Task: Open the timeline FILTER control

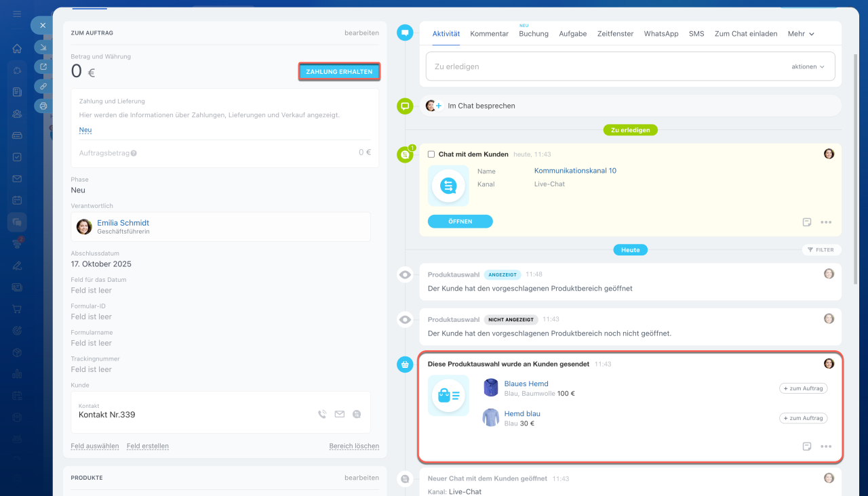Action: click(x=821, y=250)
